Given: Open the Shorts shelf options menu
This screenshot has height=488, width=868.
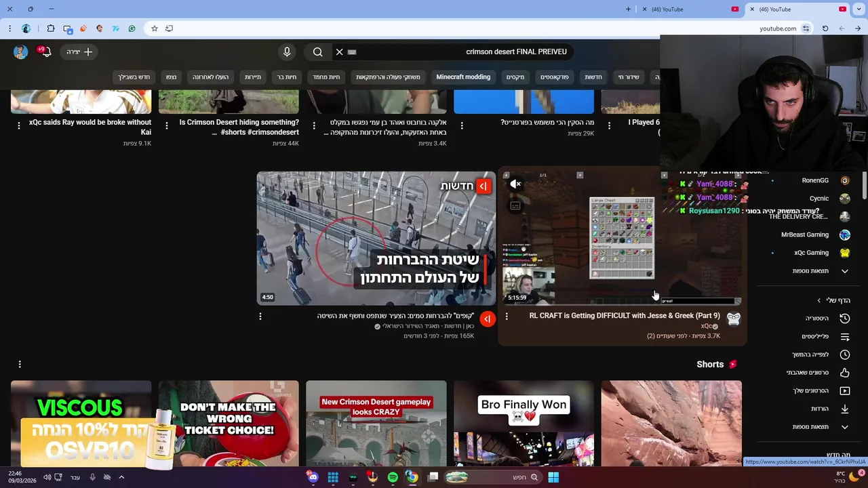Looking at the screenshot, I should click(20, 365).
